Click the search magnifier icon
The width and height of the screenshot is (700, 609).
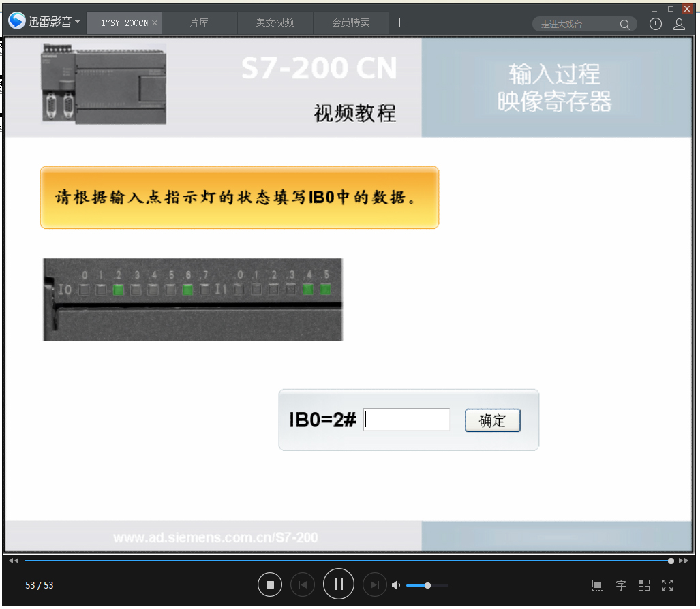(x=625, y=25)
